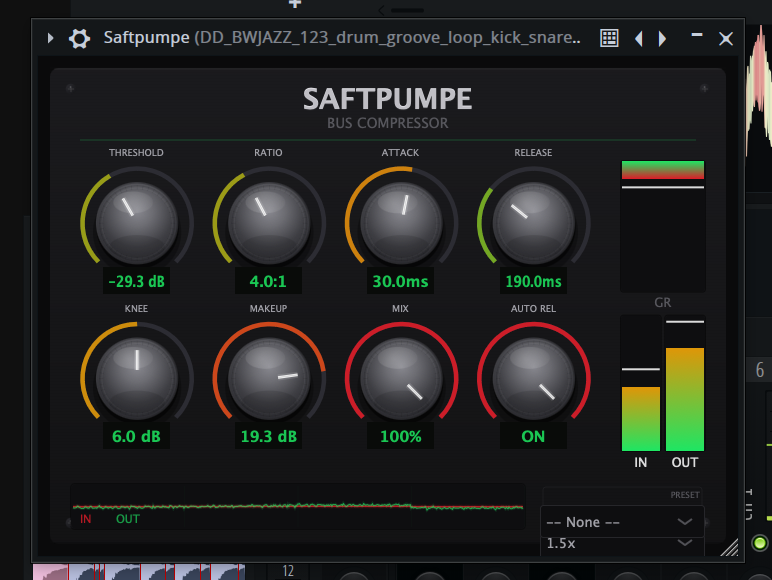The height and width of the screenshot is (580, 772).
Task: Click the Ratio knob
Action: [269, 223]
